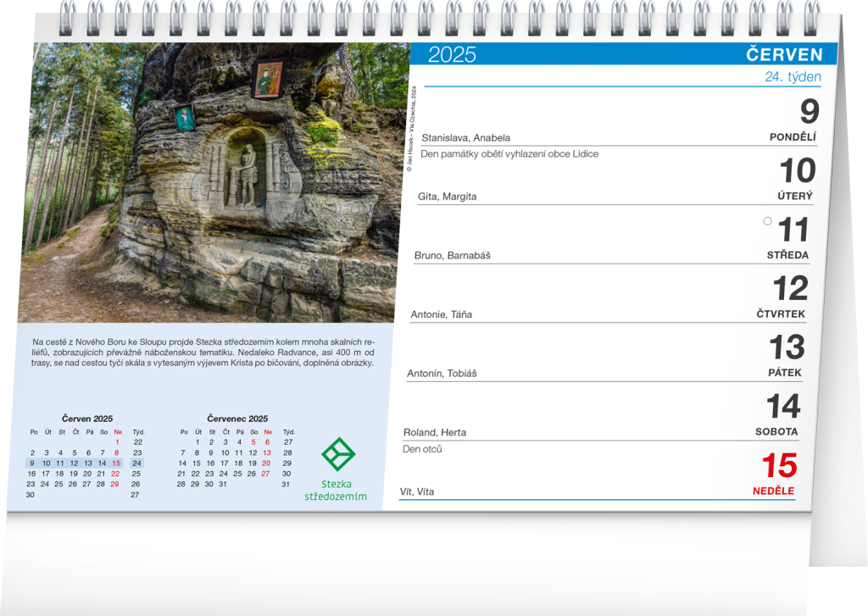Click the Lidice memorial day note

point(509,154)
